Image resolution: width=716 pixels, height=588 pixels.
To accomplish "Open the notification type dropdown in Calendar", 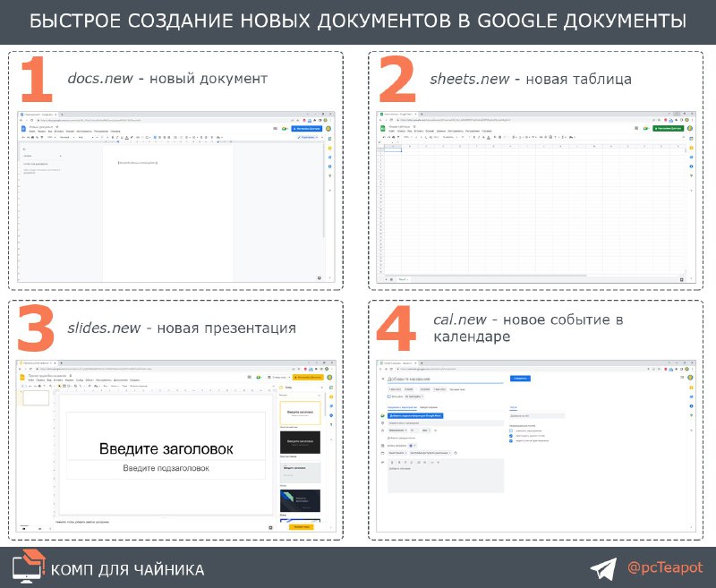I will (397, 430).
